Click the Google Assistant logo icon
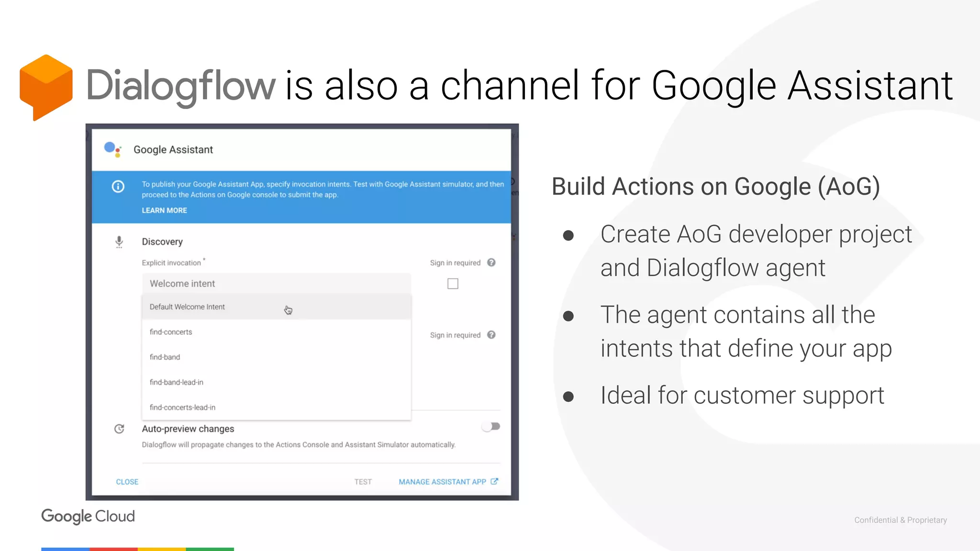 pos(113,149)
